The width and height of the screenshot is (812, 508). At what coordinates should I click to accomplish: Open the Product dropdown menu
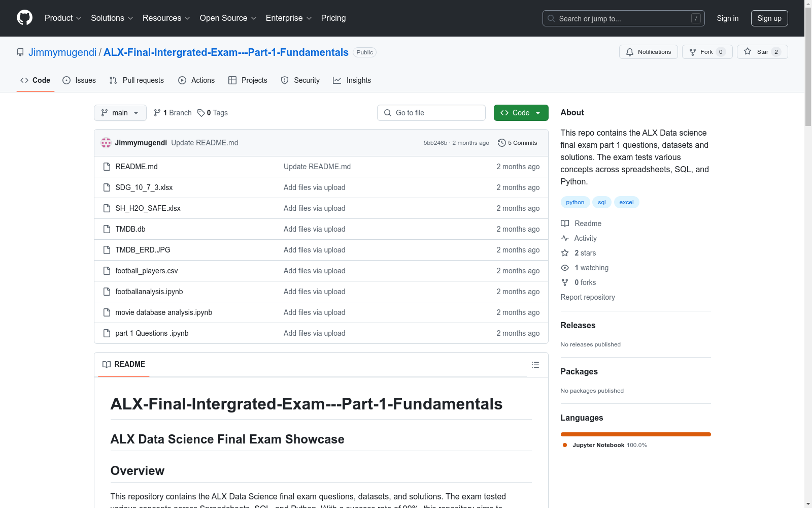coord(63,18)
